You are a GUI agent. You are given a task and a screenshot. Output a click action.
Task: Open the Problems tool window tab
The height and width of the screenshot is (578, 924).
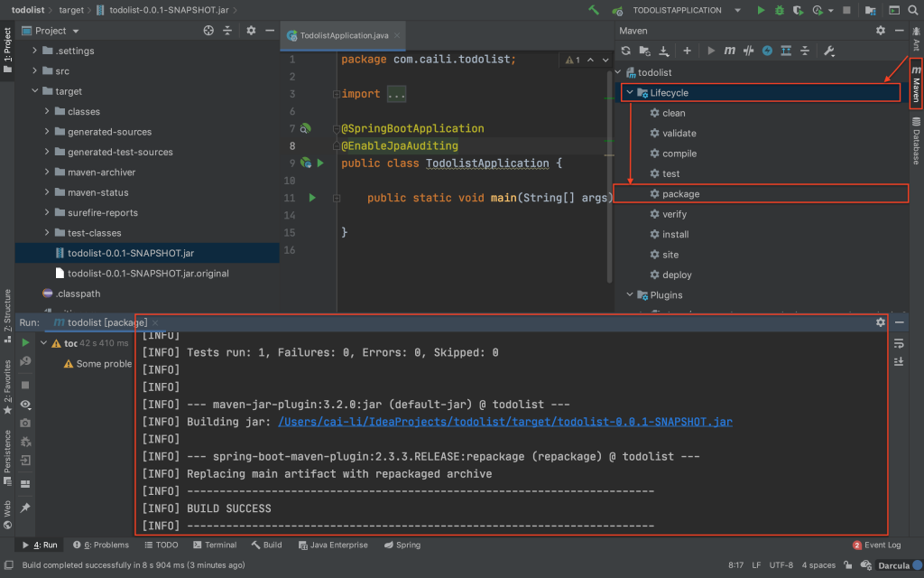click(x=101, y=545)
